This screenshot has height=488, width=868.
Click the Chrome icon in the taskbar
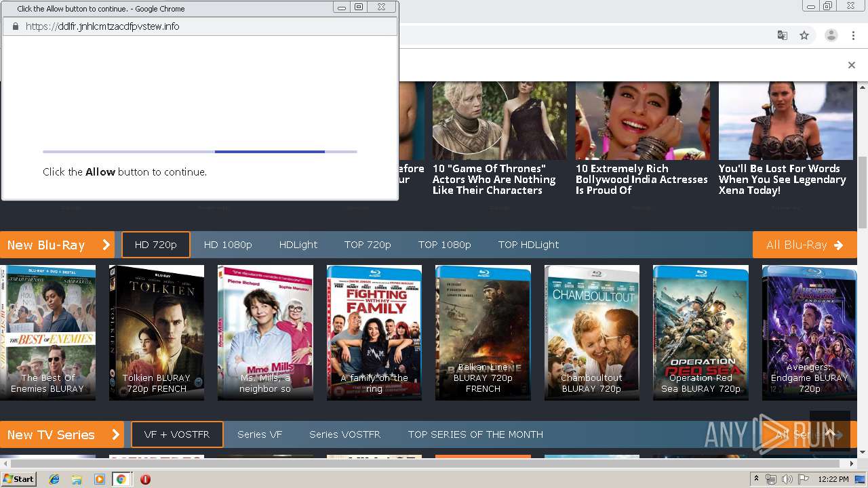[x=121, y=479]
